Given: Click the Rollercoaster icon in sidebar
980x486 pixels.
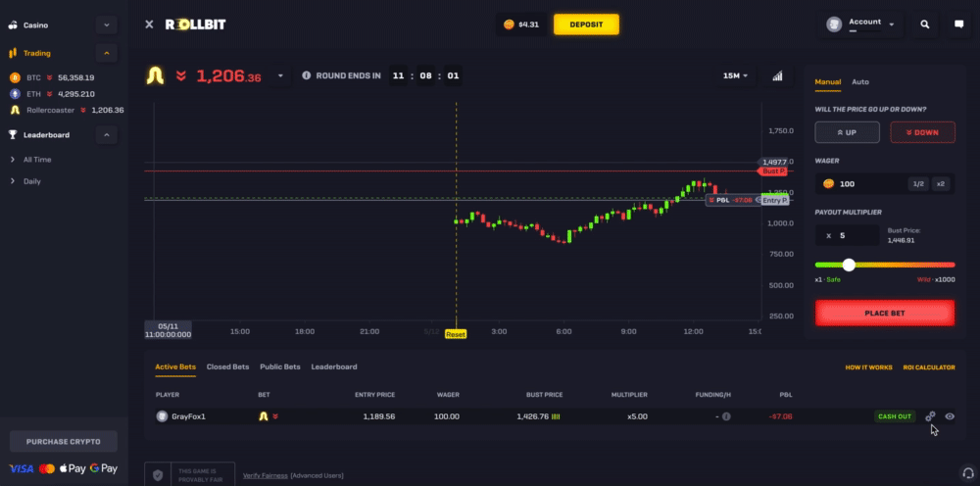Looking at the screenshot, I should [x=15, y=110].
